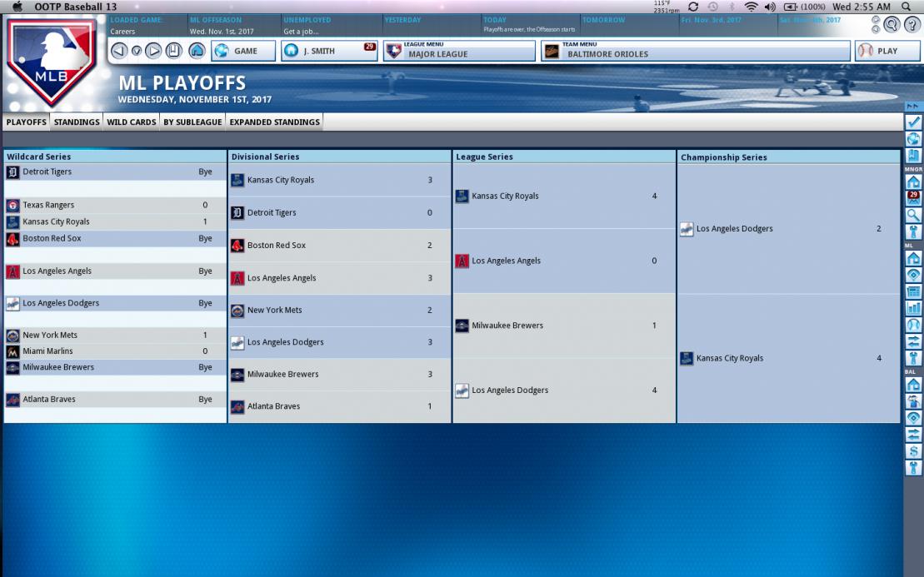The height and width of the screenshot is (577, 924).
Task: Select Atlanta Braves in the Wildcard Series
Action: tap(49, 399)
